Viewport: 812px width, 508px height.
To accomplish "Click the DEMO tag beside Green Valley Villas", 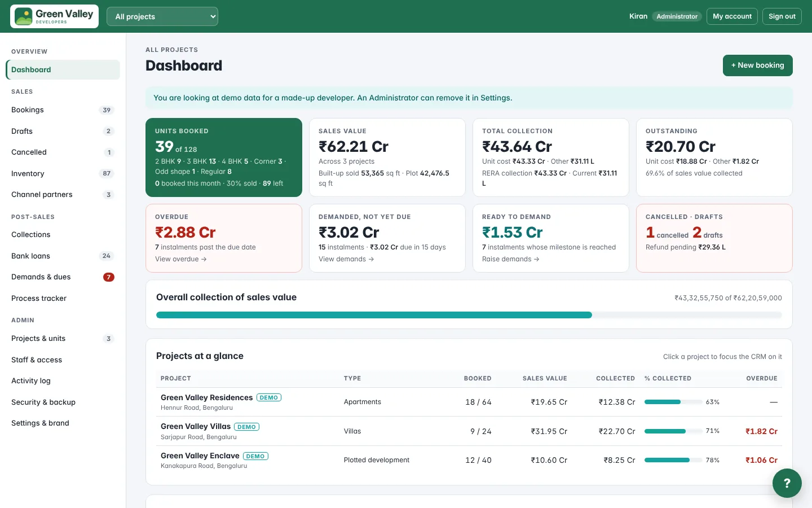I will (246, 427).
